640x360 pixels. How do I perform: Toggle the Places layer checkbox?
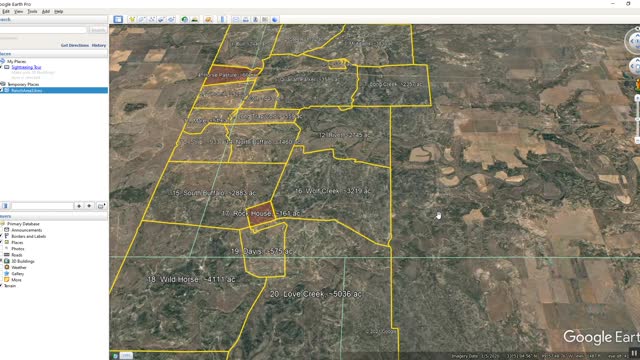(x=1, y=242)
